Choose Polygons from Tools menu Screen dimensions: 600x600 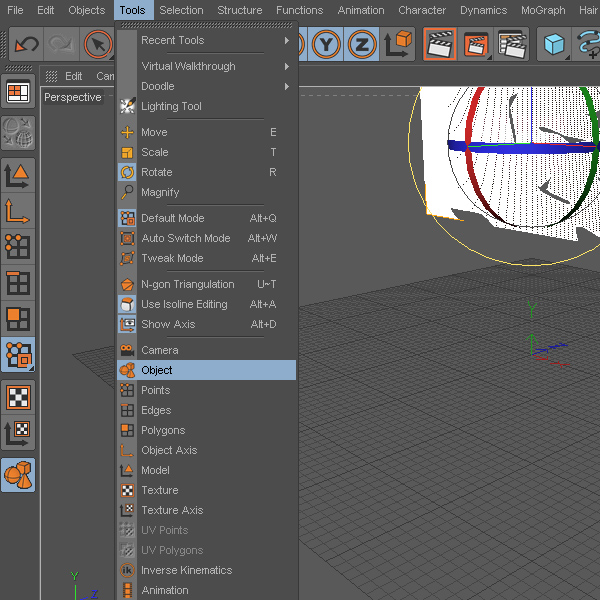pyautogui.click(x=207, y=430)
